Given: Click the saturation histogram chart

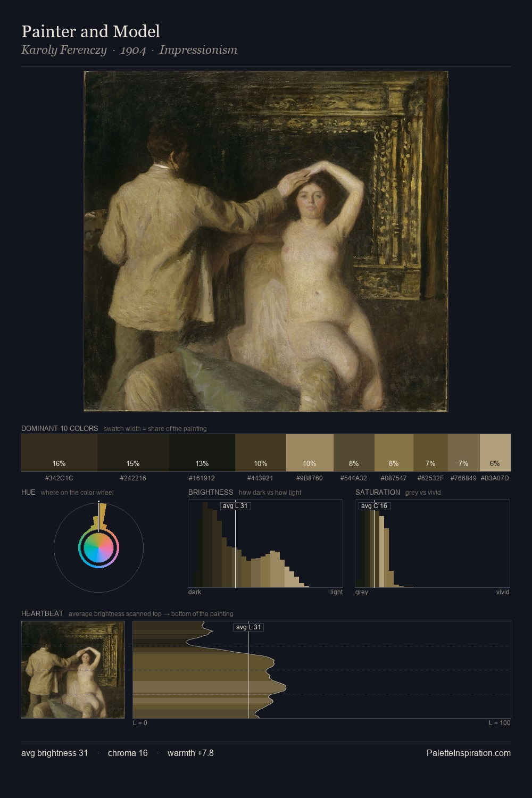Looking at the screenshot, I should pyautogui.click(x=433, y=544).
